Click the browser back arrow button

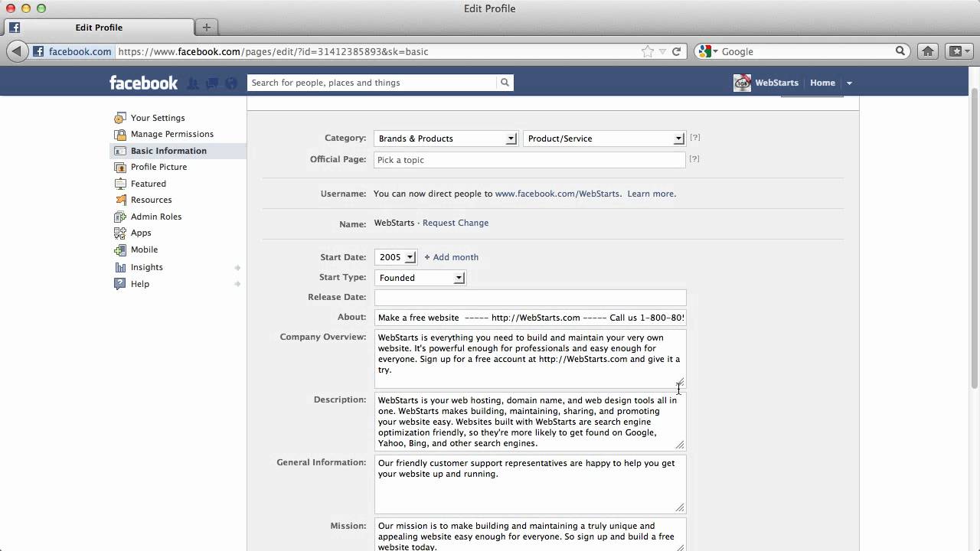(x=17, y=51)
